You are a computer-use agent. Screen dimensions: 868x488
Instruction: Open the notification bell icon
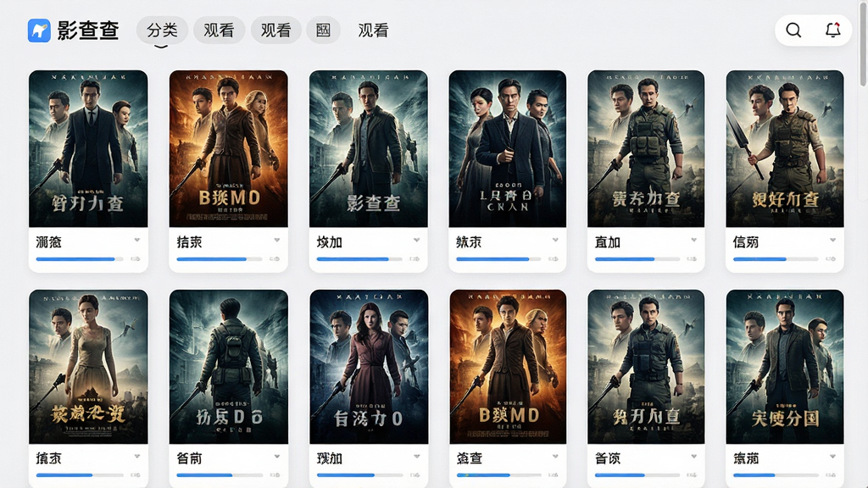[x=832, y=30]
